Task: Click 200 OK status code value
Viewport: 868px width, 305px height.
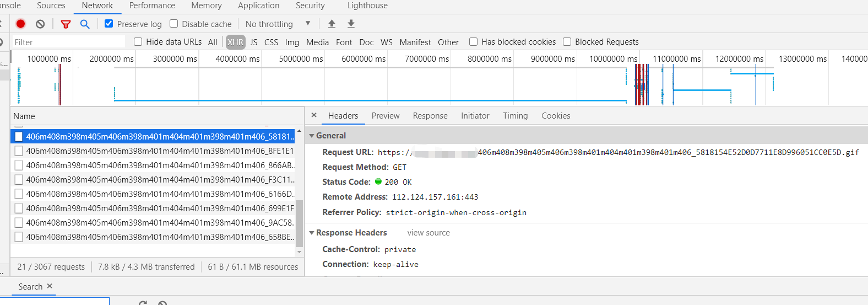Action: tap(398, 182)
